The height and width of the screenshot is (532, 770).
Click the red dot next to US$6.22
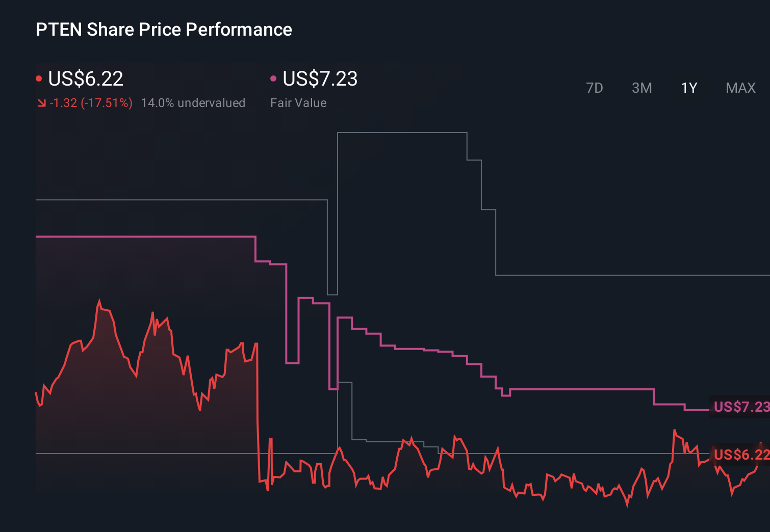coord(39,77)
